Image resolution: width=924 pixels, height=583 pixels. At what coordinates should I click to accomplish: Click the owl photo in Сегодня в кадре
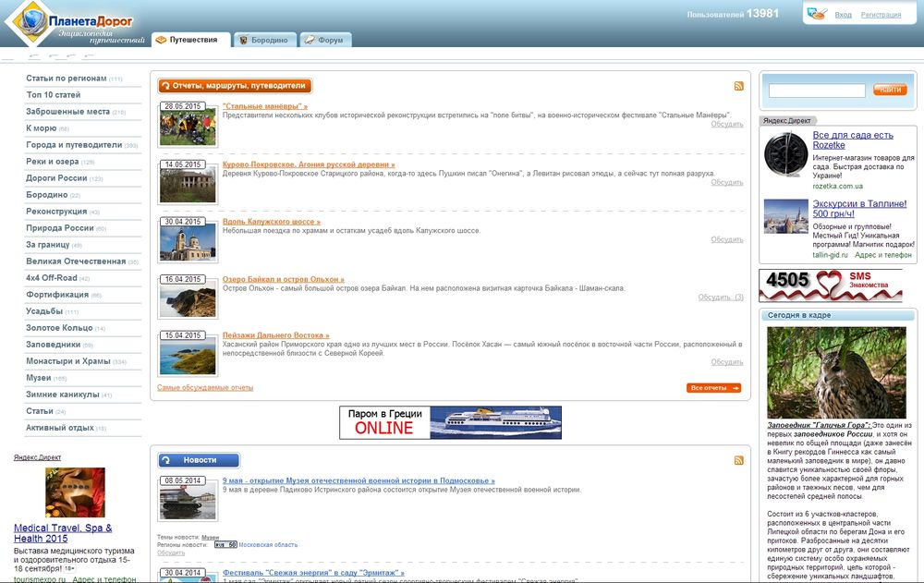836,372
